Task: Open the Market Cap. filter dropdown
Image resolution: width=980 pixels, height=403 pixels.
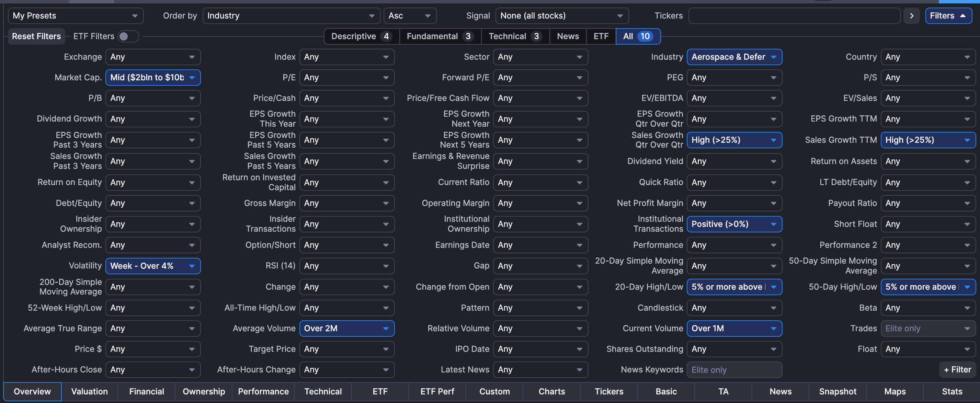Action: [152, 78]
